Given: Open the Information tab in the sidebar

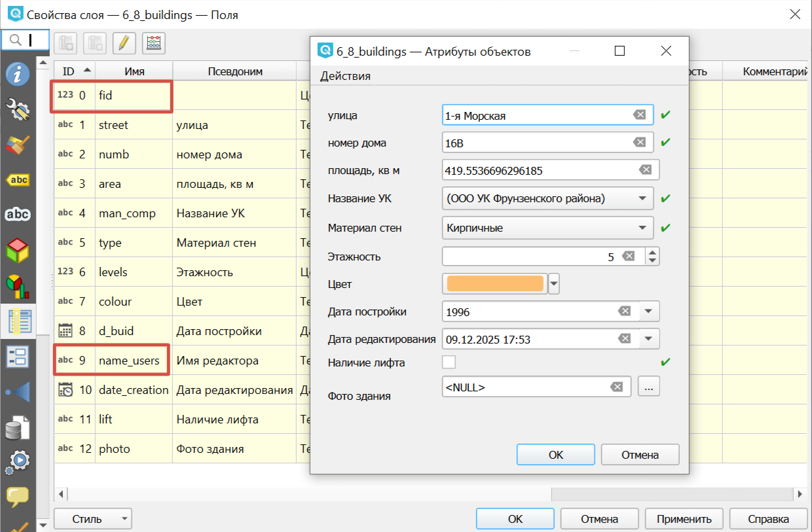Looking at the screenshot, I should click(x=18, y=74).
